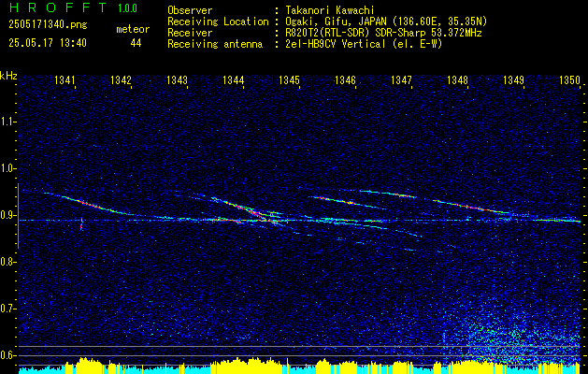Screen dimensions: 588x374
Task: Click time marker 1342
Action: [121, 79]
